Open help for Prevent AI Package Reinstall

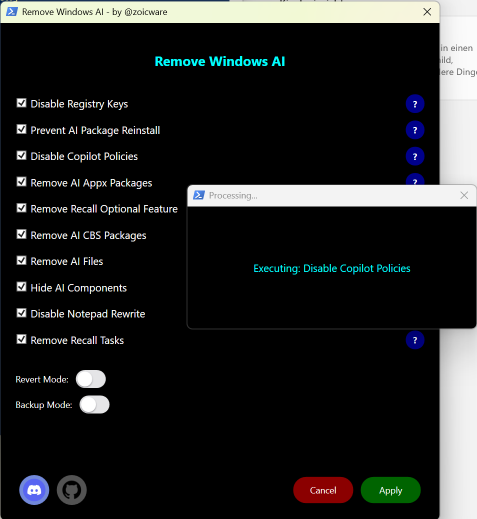pos(415,130)
